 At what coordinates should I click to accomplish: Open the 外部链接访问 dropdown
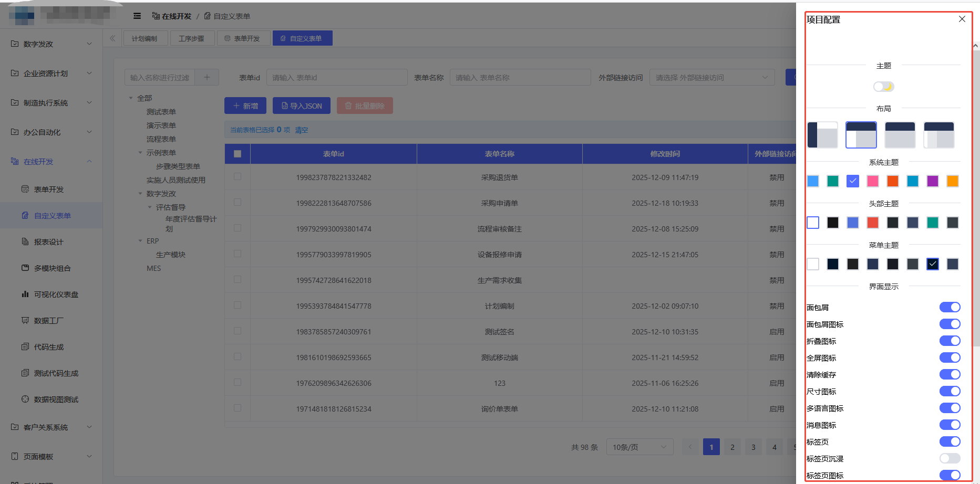pos(711,78)
